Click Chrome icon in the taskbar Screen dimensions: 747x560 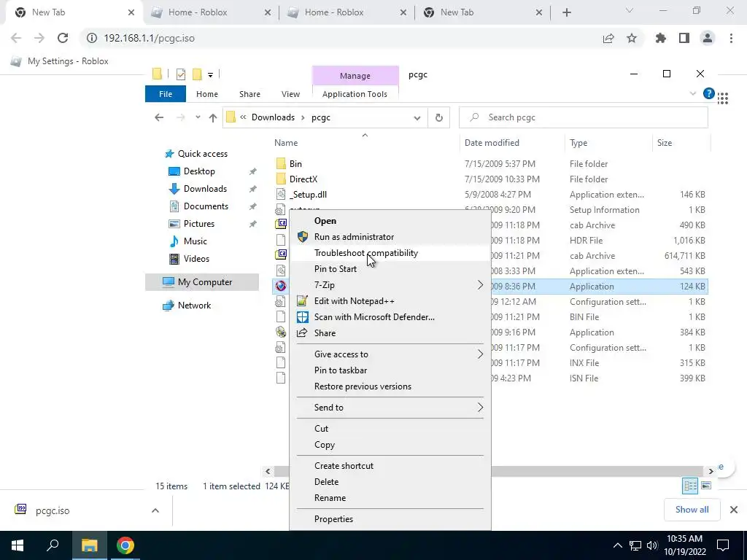point(125,545)
